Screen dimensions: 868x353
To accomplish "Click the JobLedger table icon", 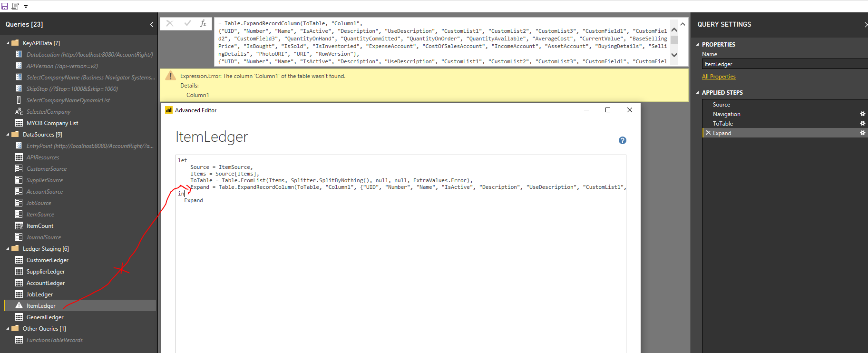I will [19, 294].
